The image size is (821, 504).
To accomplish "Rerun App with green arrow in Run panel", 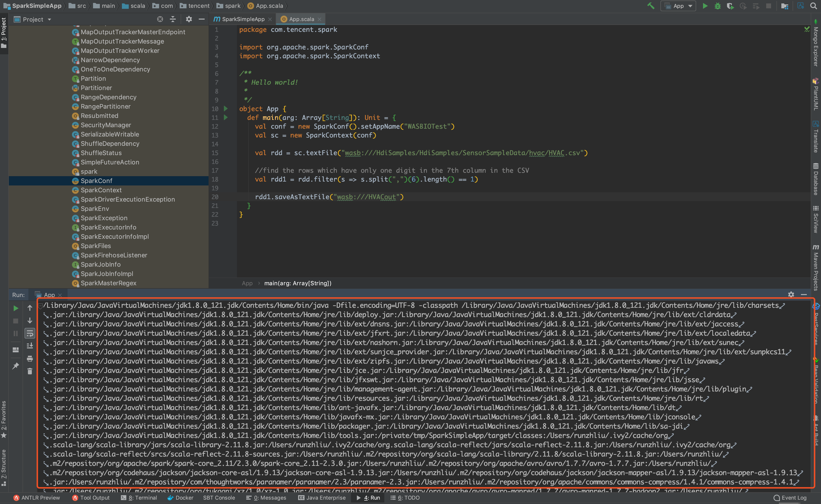I will [x=16, y=308].
